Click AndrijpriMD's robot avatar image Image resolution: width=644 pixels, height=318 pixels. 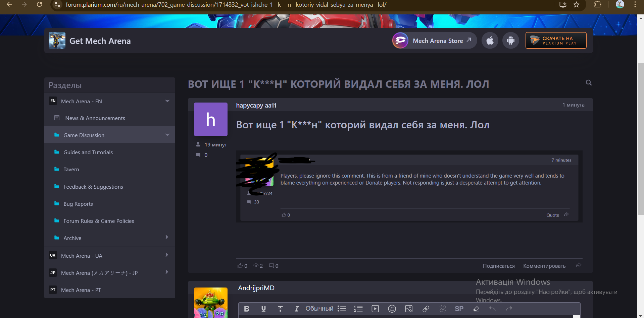pos(211,303)
